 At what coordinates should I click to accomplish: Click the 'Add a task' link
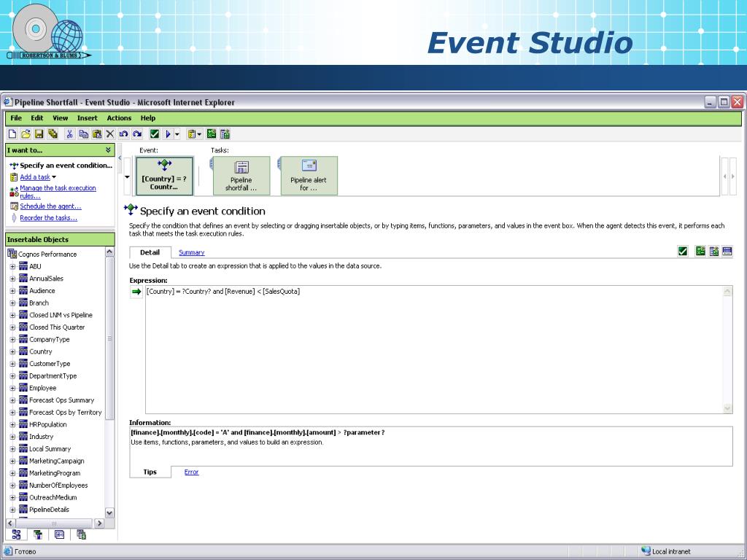35,177
